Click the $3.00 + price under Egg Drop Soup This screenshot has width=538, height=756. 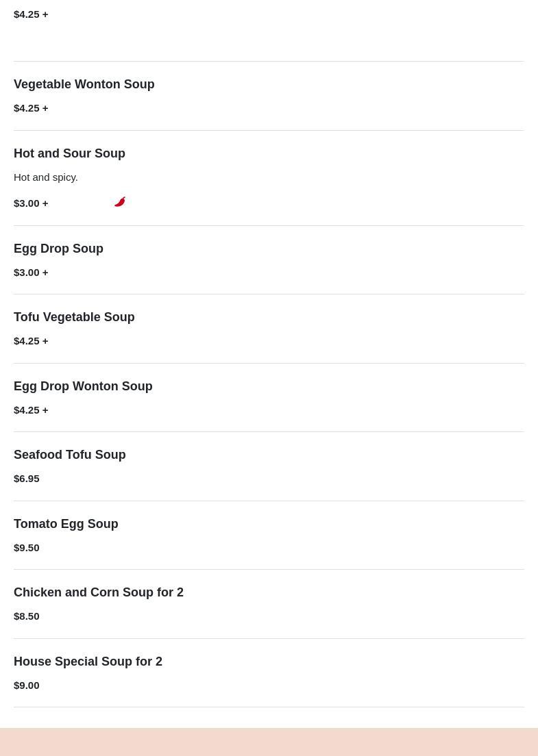(x=31, y=273)
